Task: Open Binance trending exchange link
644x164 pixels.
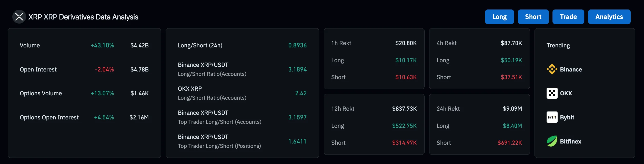Action: [571, 69]
